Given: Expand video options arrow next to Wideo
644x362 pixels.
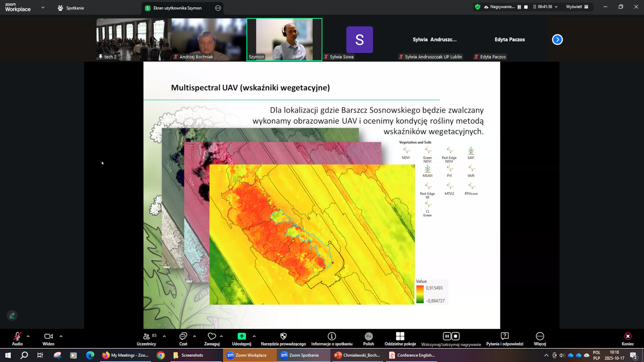Looking at the screenshot, I should tap(61, 336).
